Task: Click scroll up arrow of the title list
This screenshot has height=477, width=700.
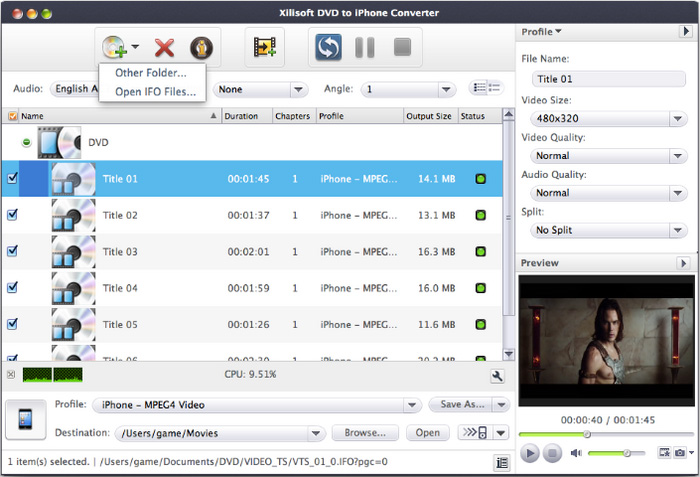Action: (x=508, y=114)
